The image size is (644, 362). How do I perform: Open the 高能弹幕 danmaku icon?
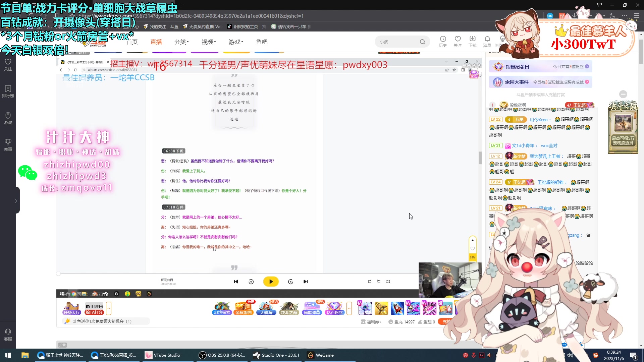pos(312,308)
